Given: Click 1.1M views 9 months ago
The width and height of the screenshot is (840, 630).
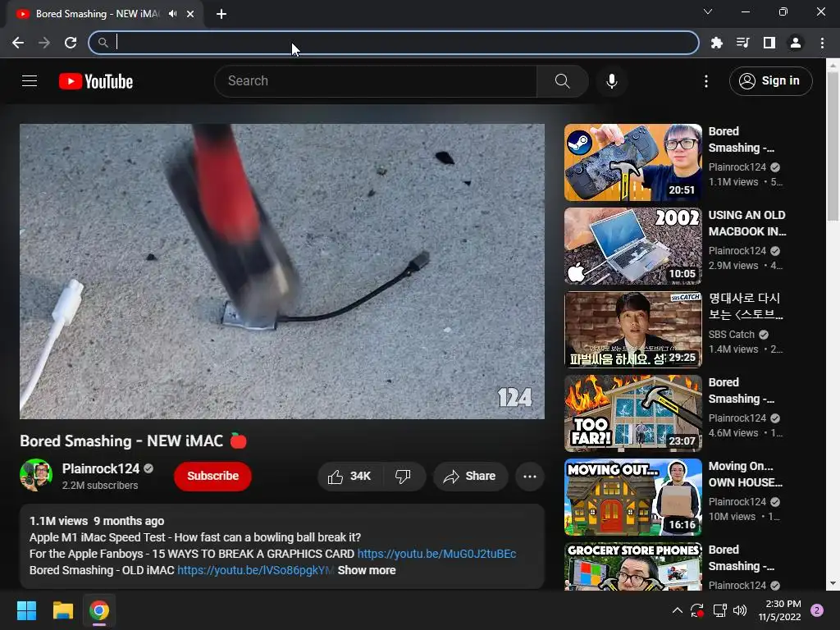Looking at the screenshot, I should point(97,521).
